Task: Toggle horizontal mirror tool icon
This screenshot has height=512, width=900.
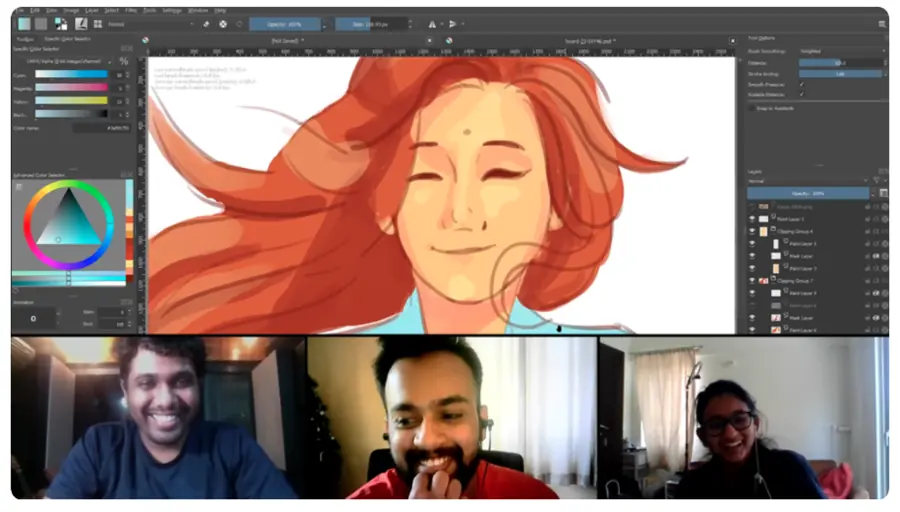Action: [x=432, y=24]
